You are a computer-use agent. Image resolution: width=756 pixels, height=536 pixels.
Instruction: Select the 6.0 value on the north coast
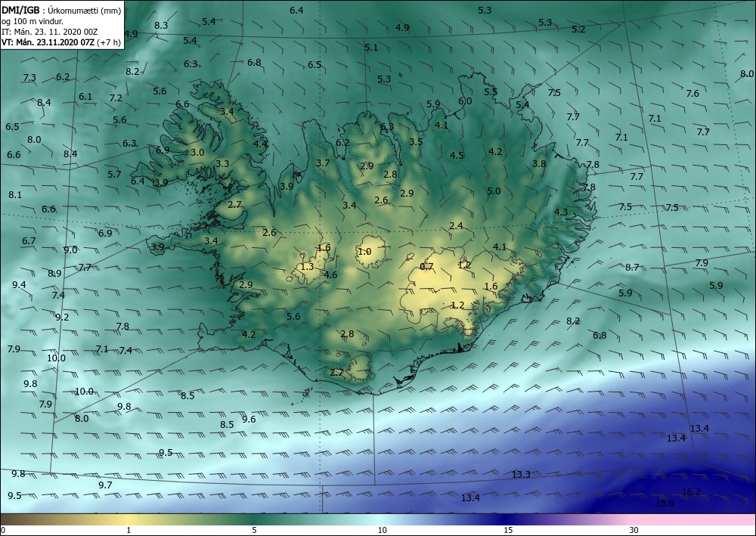point(465,101)
